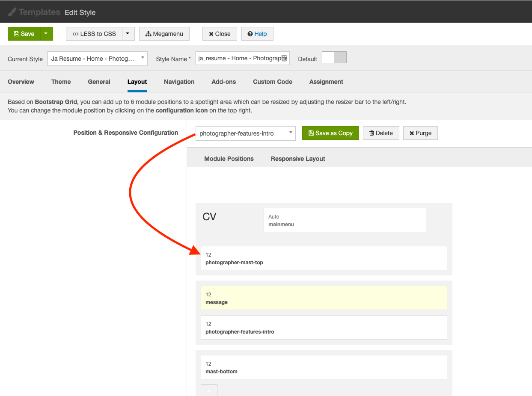Click the green Save button
The image size is (532, 396).
[x=24, y=34]
